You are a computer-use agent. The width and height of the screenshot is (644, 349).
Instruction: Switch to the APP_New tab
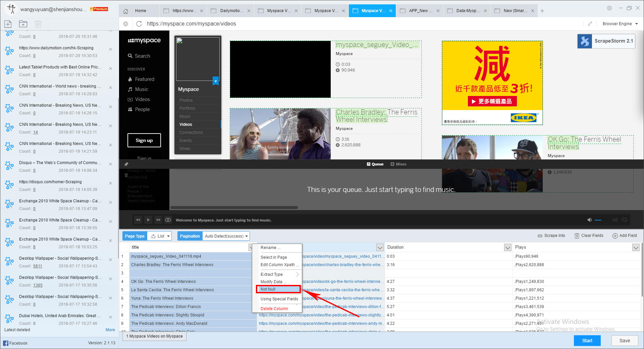(419, 11)
